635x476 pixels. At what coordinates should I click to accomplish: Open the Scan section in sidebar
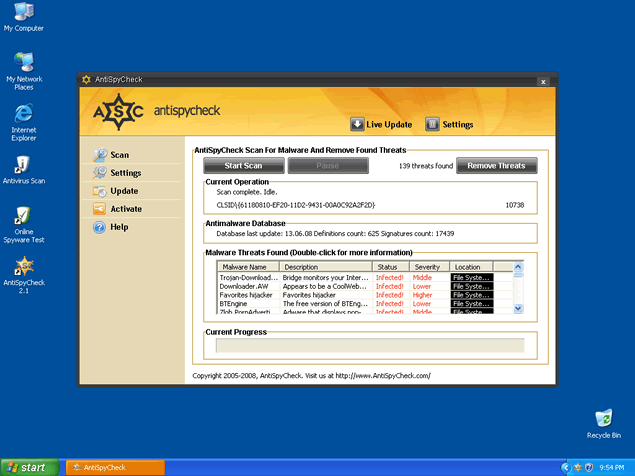pos(118,155)
